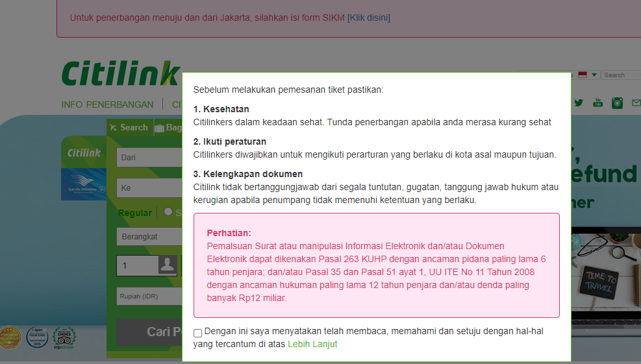Select the radio button beside Regular
The image size is (641, 364).
point(168,212)
